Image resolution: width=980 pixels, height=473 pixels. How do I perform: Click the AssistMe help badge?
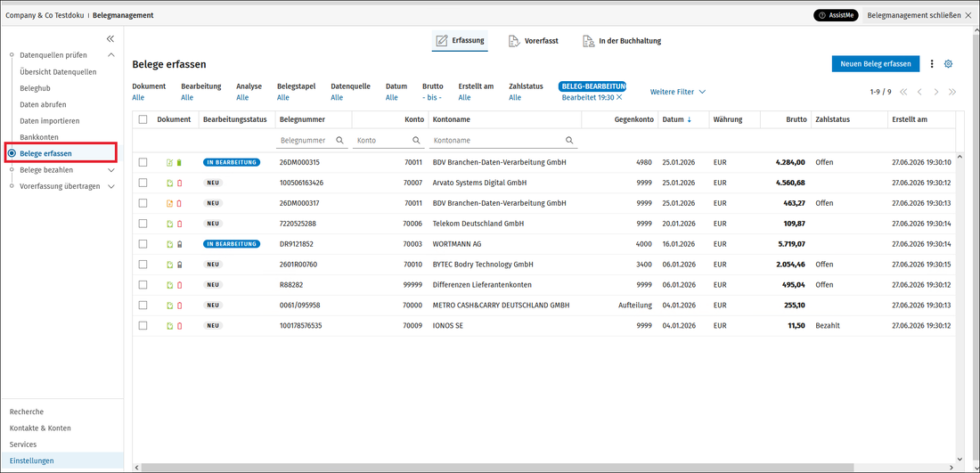836,15
